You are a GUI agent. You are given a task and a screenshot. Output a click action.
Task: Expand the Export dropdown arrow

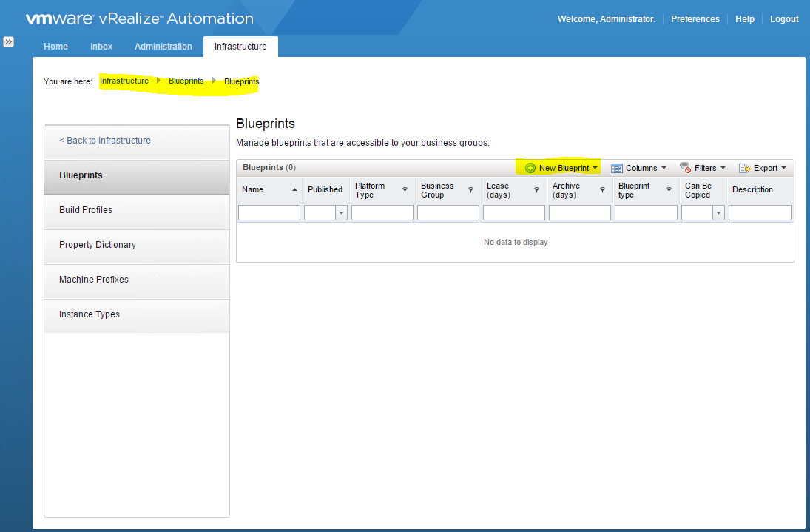pos(783,168)
